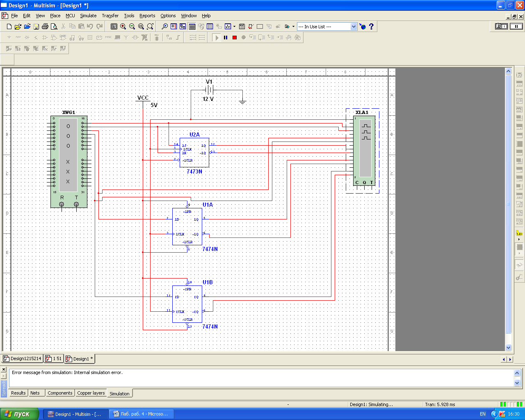The height and width of the screenshot is (420, 525).
Task: Select the ground symbol near V1
Action: pyautogui.click(x=242, y=101)
